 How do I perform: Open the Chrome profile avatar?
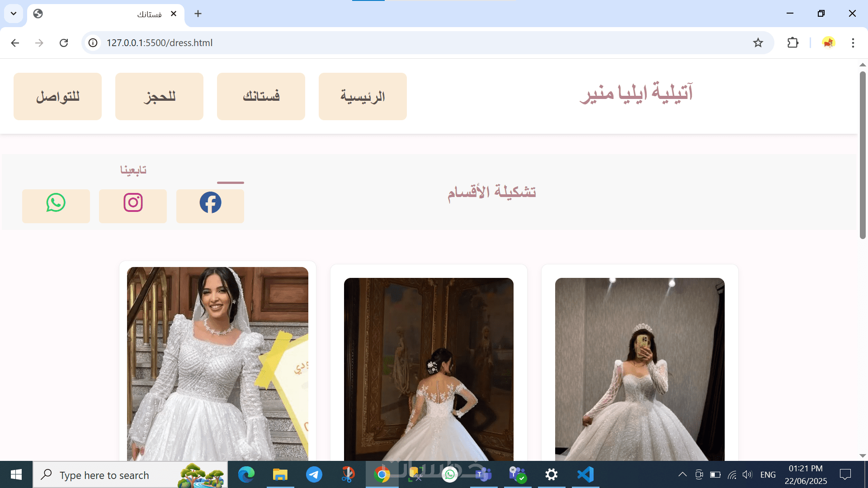(828, 43)
